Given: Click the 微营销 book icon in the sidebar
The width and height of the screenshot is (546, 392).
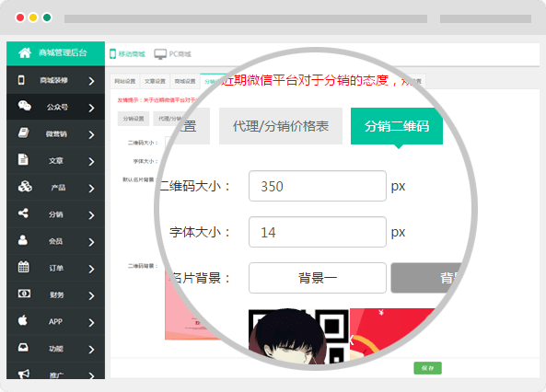Looking at the screenshot, I should [x=23, y=133].
